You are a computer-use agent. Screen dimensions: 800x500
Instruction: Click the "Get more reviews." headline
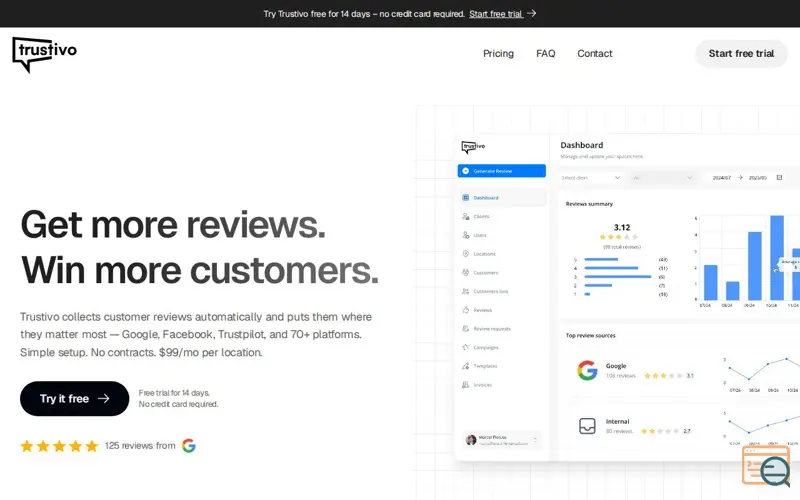pos(172,224)
